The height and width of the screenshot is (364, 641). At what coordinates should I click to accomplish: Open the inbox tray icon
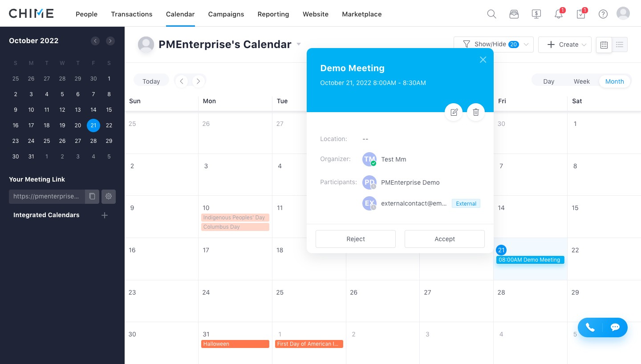click(514, 14)
